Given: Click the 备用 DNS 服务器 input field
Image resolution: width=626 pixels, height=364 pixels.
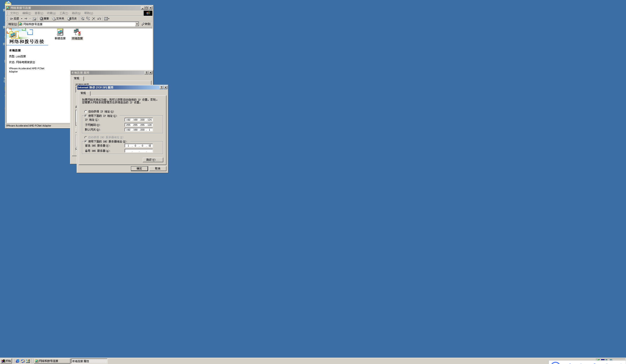Looking at the screenshot, I should [x=139, y=151].
